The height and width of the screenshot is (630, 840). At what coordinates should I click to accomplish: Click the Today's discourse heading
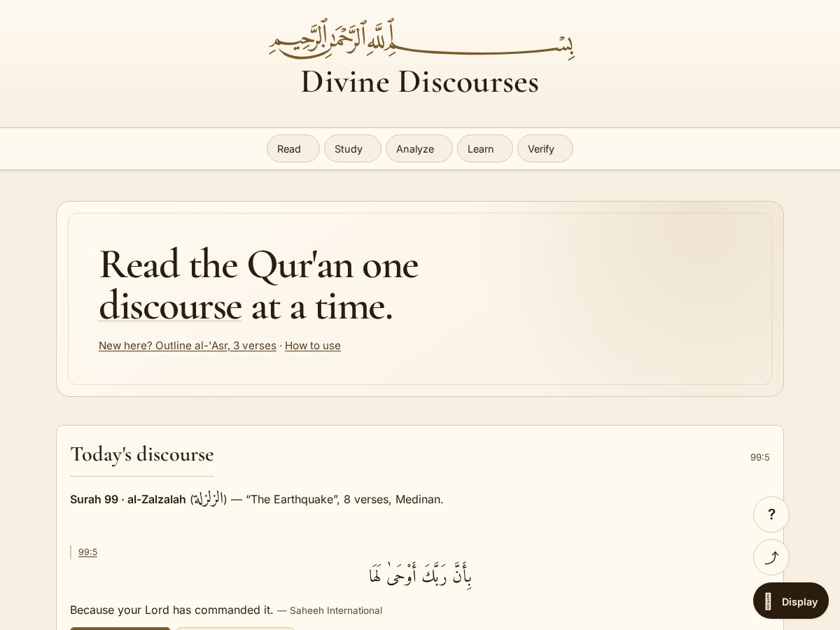tap(142, 454)
